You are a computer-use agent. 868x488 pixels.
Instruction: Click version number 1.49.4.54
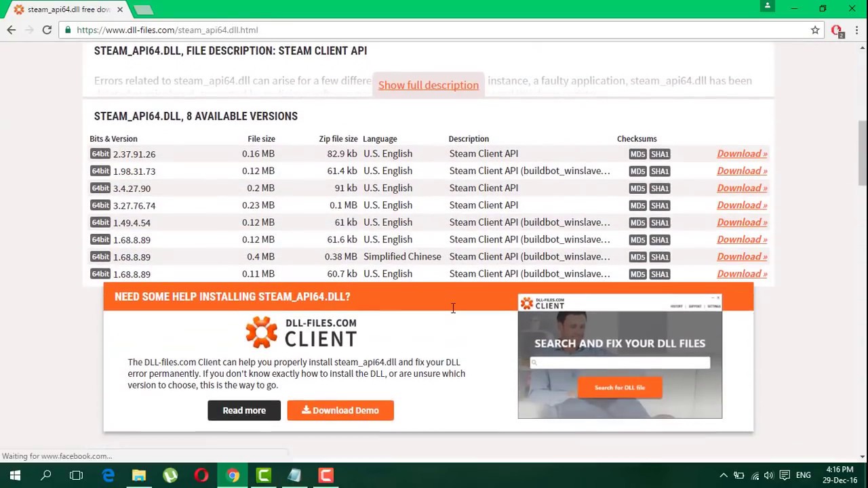pyautogui.click(x=132, y=222)
